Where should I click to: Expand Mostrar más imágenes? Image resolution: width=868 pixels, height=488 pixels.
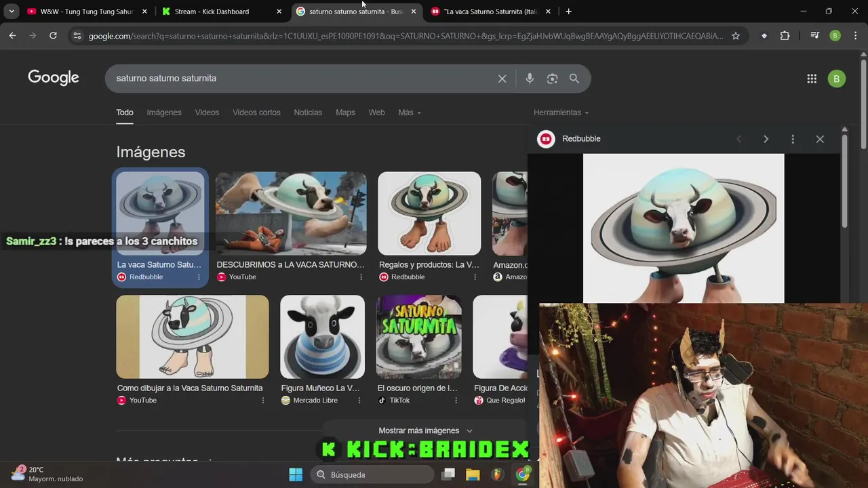tap(426, 430)
